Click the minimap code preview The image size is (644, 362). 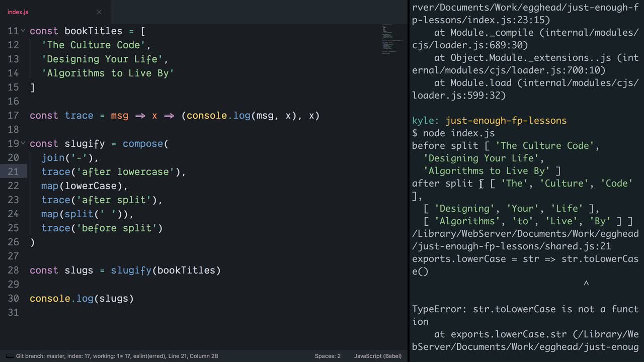[388, 40]
